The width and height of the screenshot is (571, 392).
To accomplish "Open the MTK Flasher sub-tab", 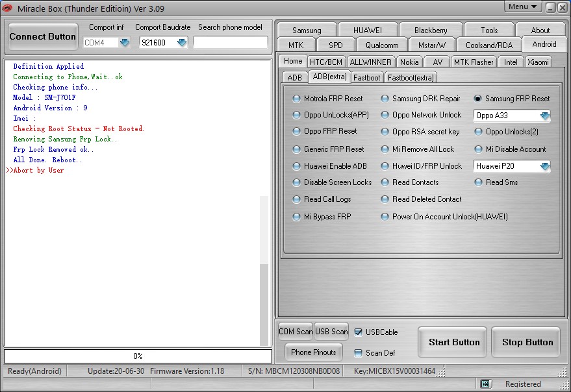I will pos(474,62).
